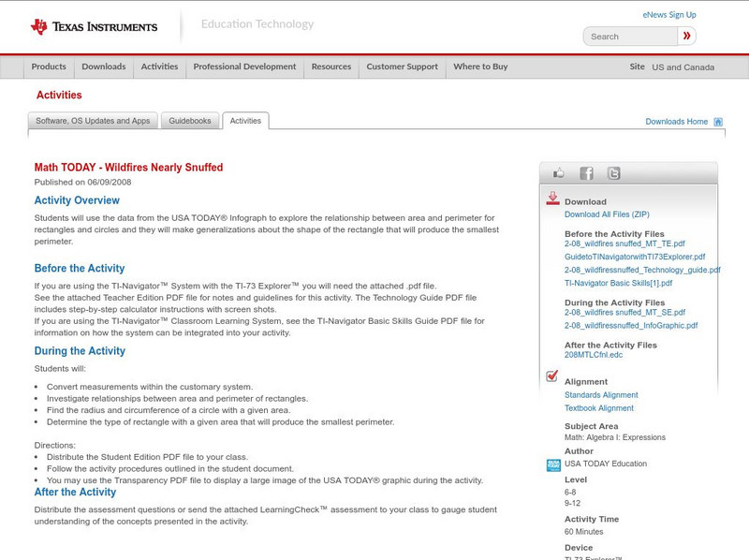Share via the Facebook icon
The width and height of the screenshot is (749, 560).
(586, 173)
